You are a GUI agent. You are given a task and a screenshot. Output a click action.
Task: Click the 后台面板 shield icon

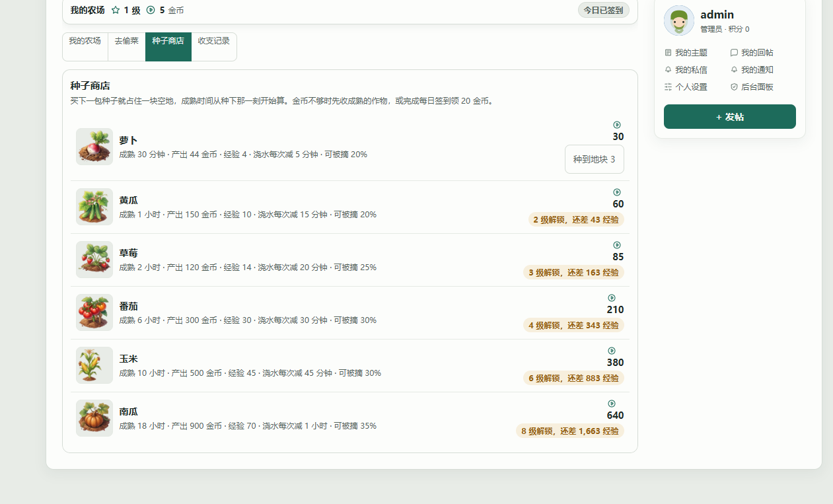coord(734,87)
